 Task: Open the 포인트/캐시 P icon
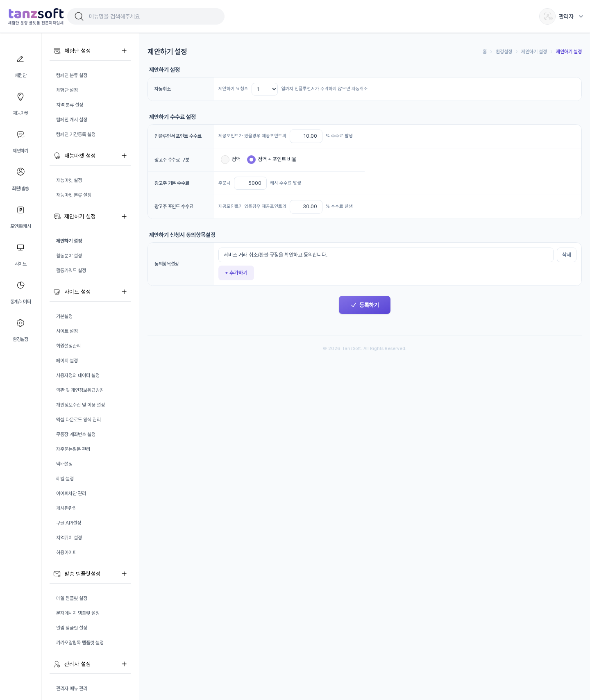20,210
